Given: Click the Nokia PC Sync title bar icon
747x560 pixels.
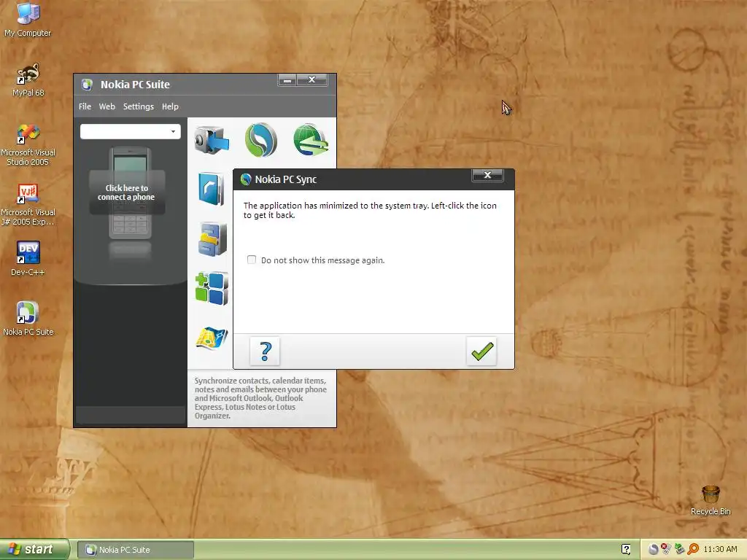Looking at the screenshot, I should 246,179.
